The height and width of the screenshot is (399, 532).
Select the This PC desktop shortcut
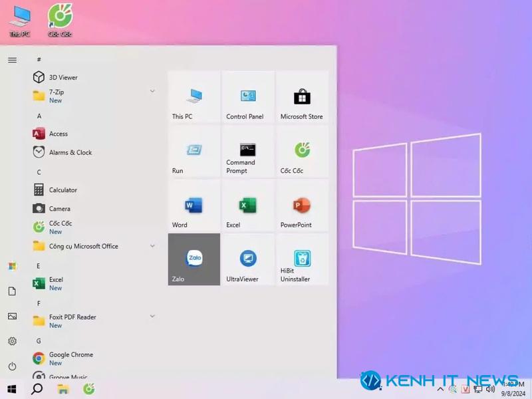20,21
